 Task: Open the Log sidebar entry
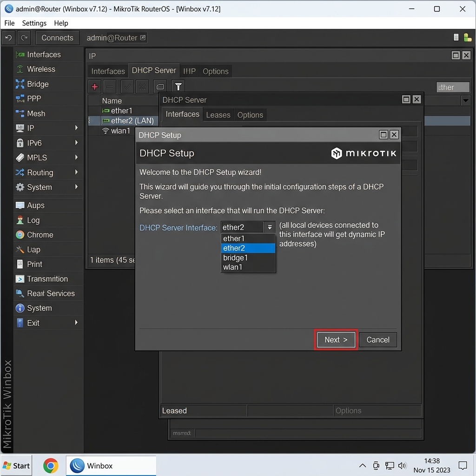click(x=48, y=220)
